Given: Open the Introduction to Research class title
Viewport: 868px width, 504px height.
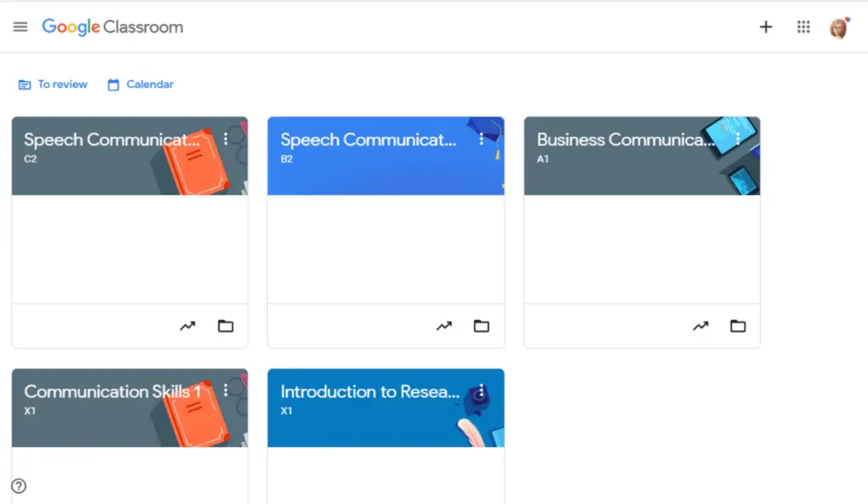Looking at the screenshot, I should click(370, 391).
